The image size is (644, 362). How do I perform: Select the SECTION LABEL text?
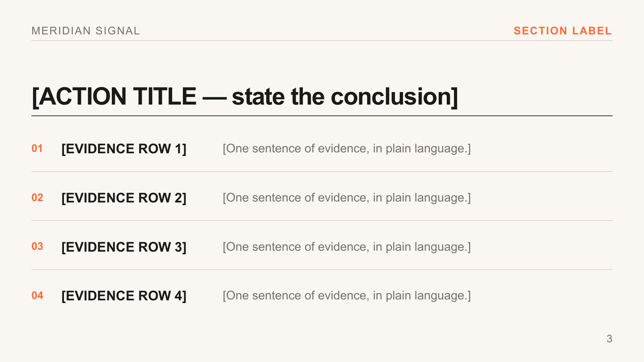point(563,31)
